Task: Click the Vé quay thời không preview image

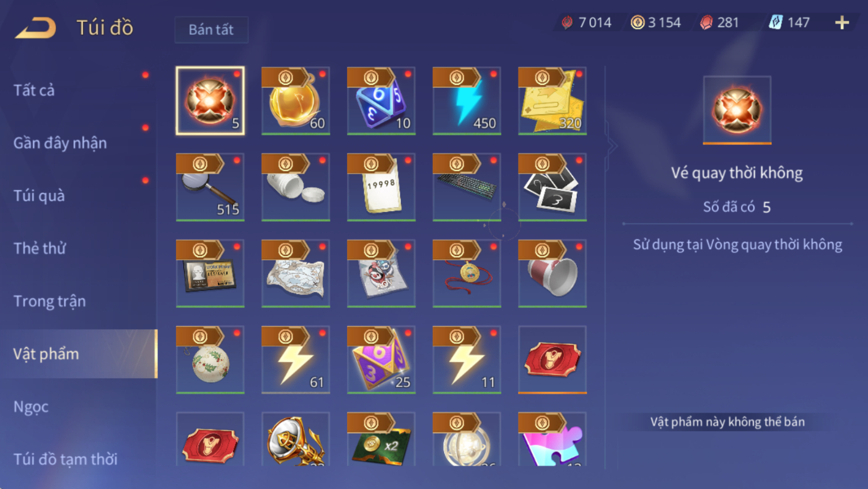Action: point(737,110)
